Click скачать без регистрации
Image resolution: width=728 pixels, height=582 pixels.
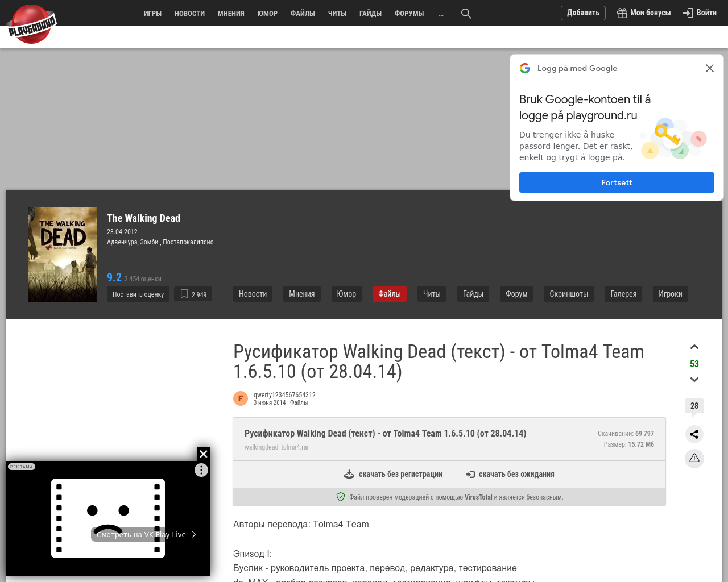click(393, 474)
